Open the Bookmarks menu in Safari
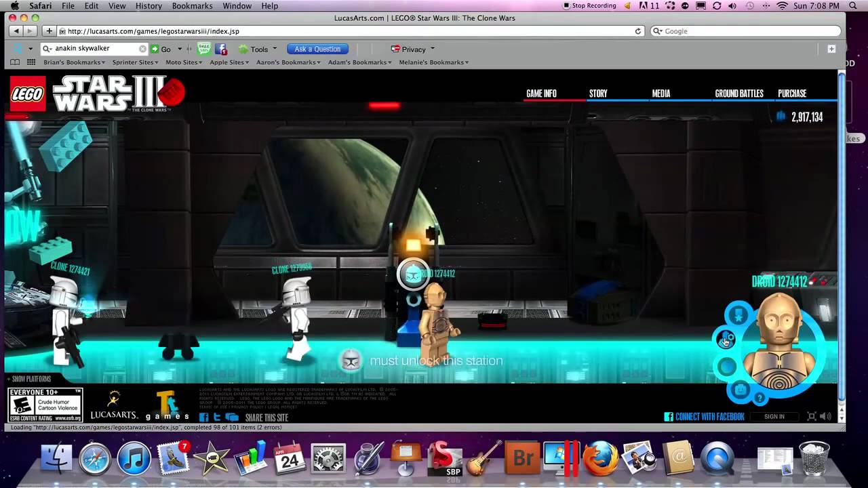The width and height of the screenshot is (868, 488). tap(192, 6)
